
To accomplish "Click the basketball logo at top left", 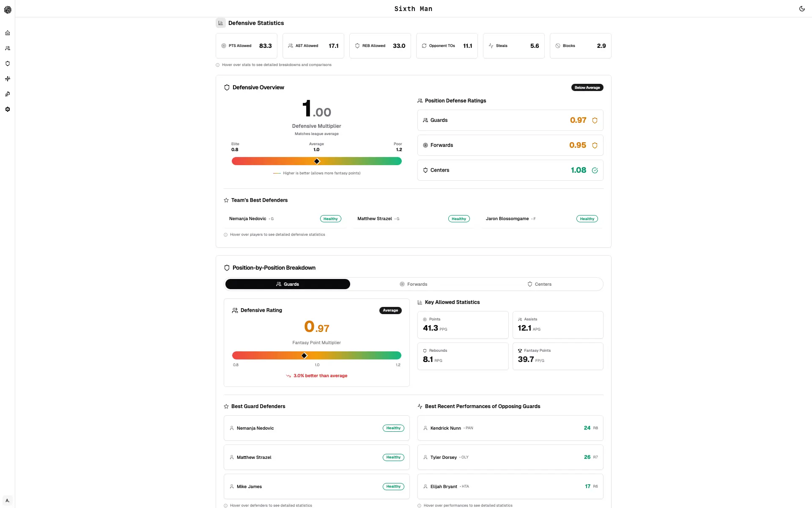I will [x=8, y=9].
